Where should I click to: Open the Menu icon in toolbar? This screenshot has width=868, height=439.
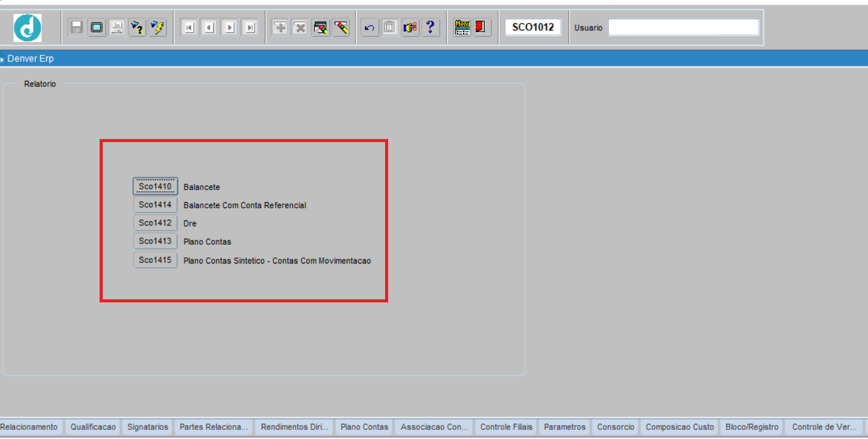pyautogui.click(x=463, y=27)
